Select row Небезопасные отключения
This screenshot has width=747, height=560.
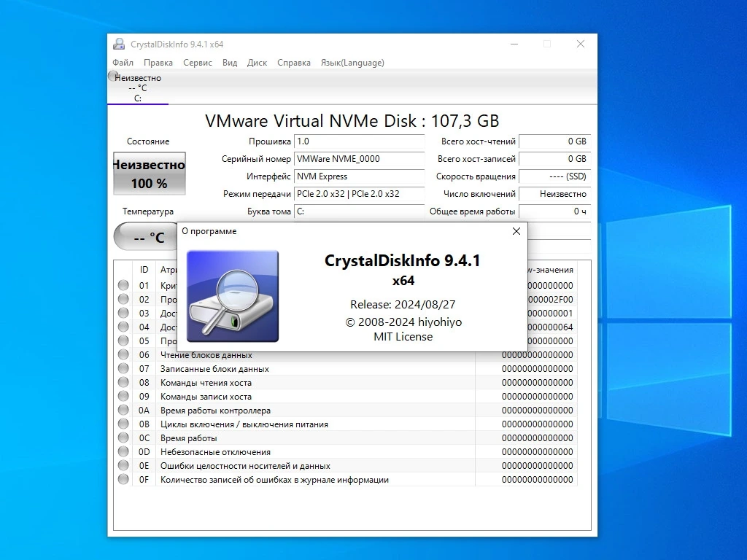pyautogui.click(x=346, y=451)
